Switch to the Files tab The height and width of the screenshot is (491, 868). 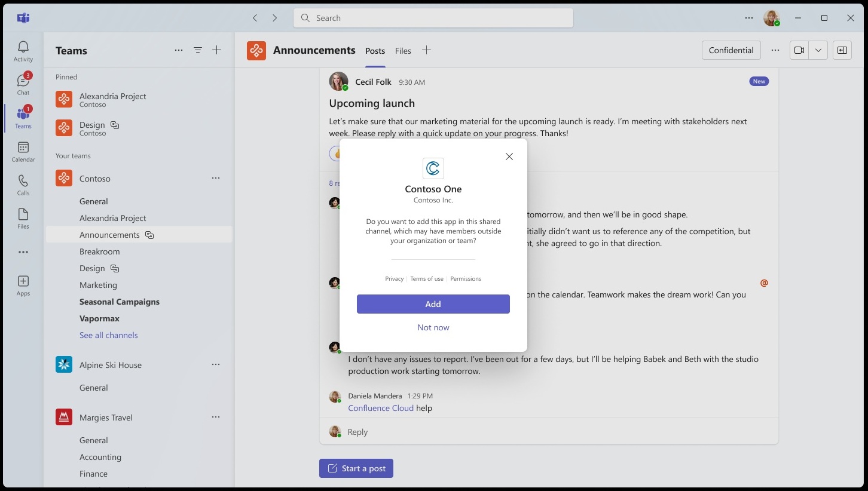[403, 51]
